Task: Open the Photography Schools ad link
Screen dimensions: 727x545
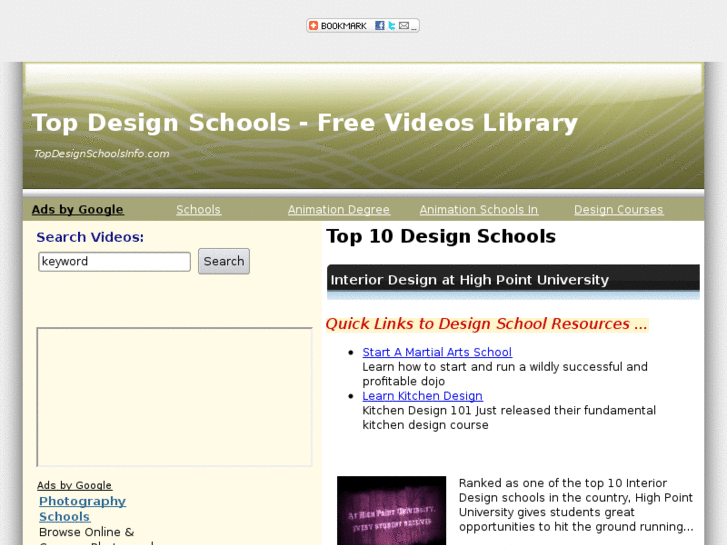Action: (x=83, y=509)
